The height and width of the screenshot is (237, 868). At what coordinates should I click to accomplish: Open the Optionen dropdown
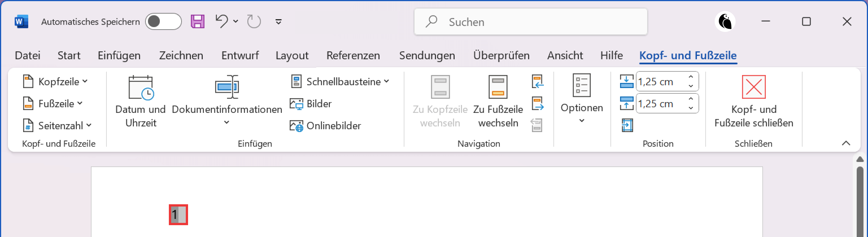pyautogui.click(x=582, y=99)
